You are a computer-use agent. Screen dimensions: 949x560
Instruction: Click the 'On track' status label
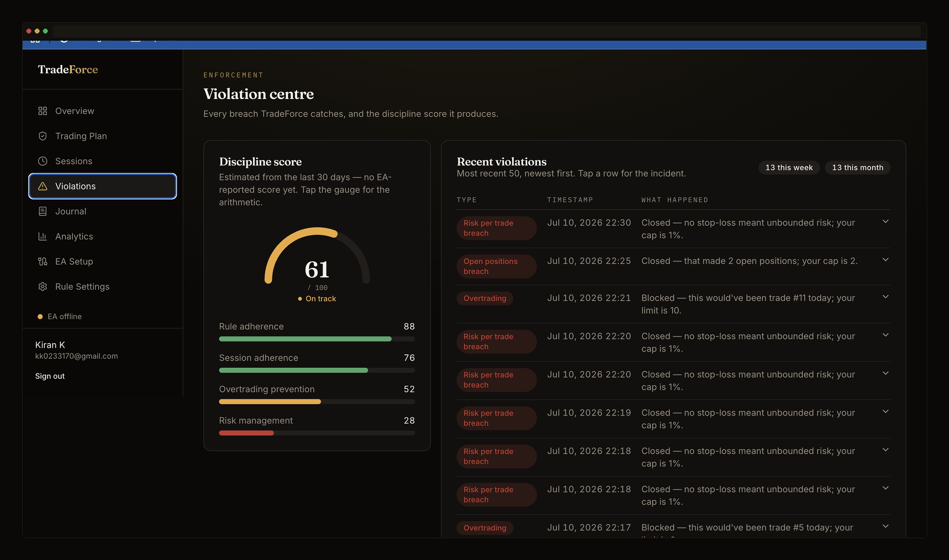pyautogui.click(x=317, y=298)
